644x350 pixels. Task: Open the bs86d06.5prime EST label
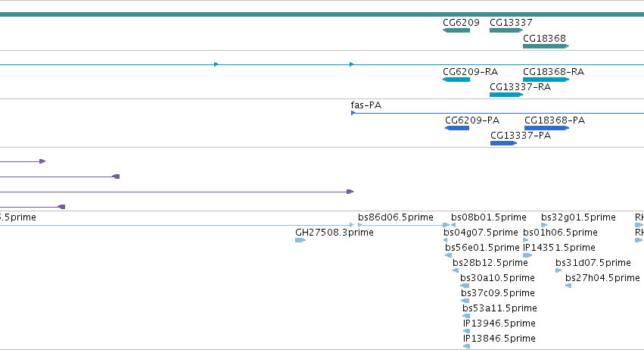click(x=396, y=217)
